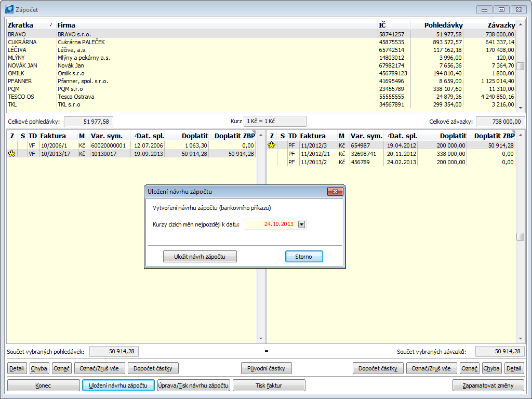Screen dimensions: 532x399
Task: Click the Kurz field showing 1 Kč = 1 Kč
Action: 275,121
